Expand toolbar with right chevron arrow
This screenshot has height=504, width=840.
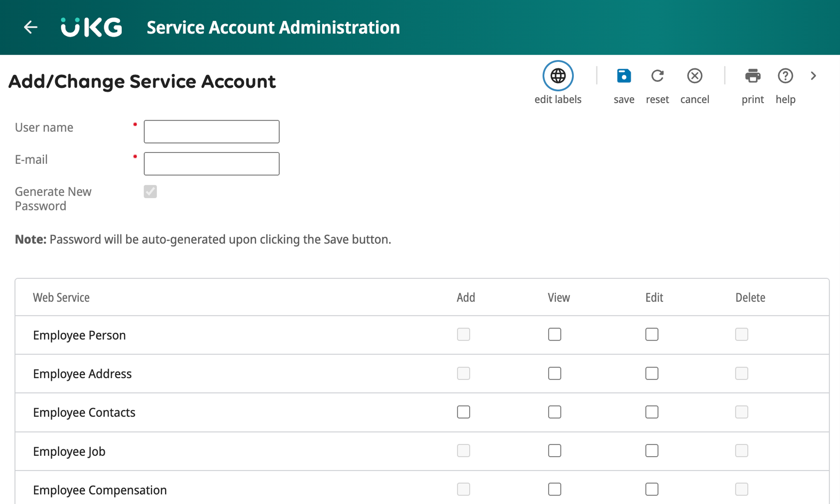814,76
